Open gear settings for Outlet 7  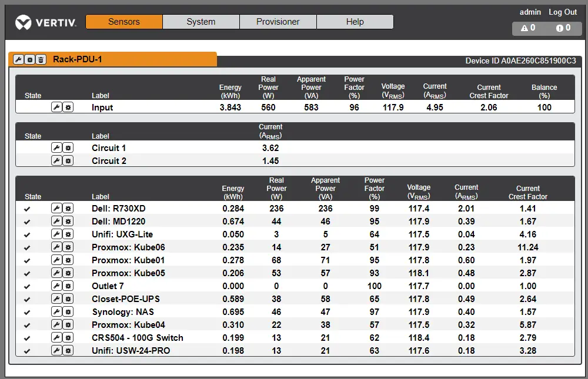[68, 286]
